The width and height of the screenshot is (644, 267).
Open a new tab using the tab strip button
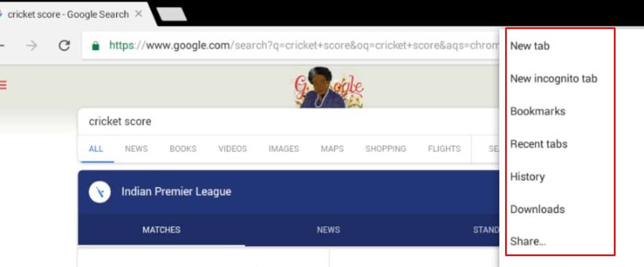point(172,14)
